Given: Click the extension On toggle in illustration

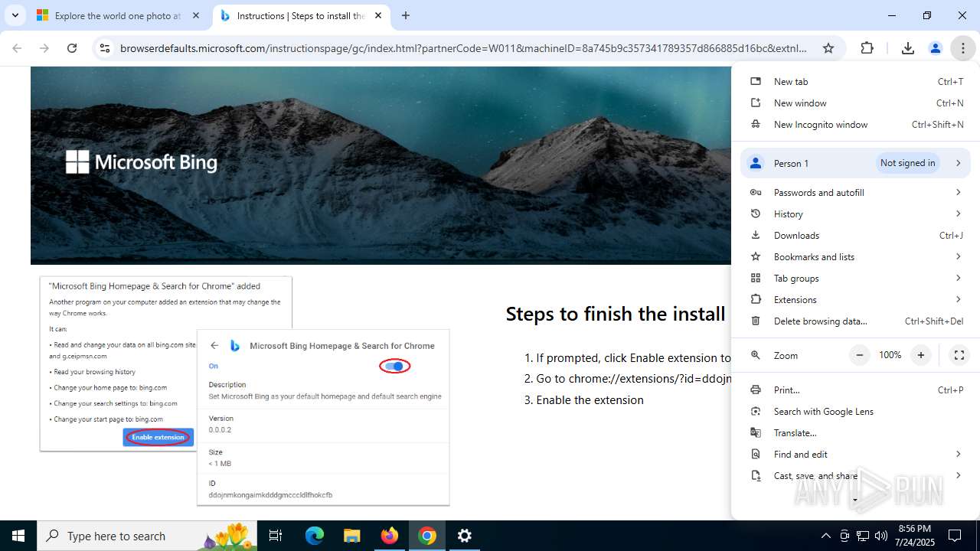Looking at the screenshot, I should tap(395, 367).
